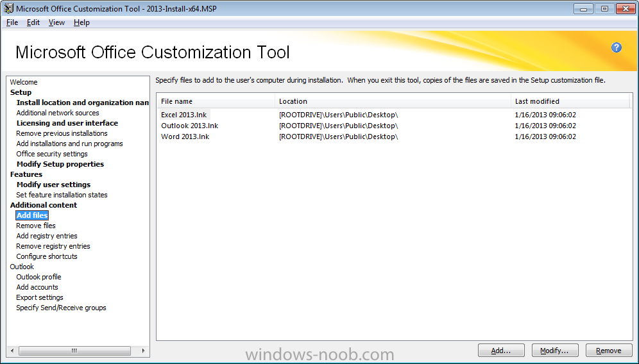Image resolution: width=639 pixels, height=364 pixels.
Task: Click the navigation pane's right scroll arrow
Action: pos(143,351)
